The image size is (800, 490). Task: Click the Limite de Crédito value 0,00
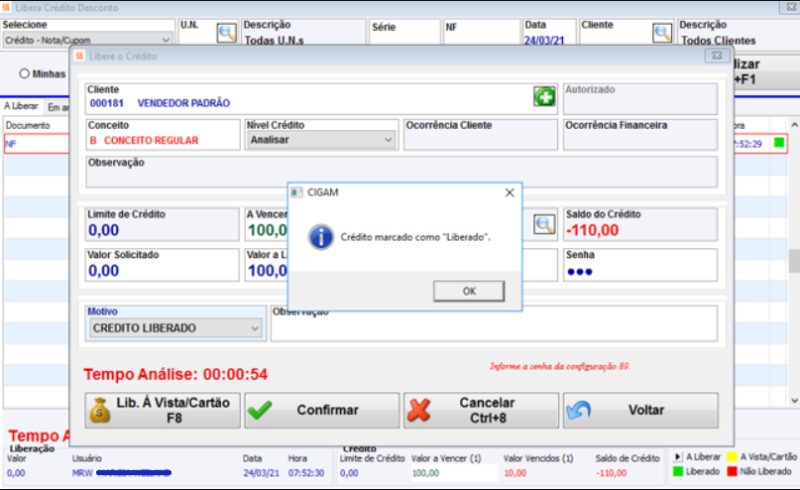click(x=104, y=230)
